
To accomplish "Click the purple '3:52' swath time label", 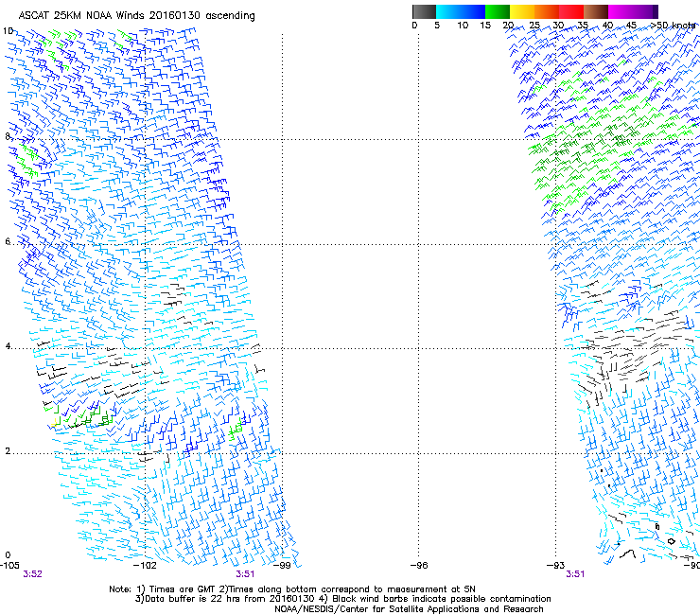I will coord(32,574).
